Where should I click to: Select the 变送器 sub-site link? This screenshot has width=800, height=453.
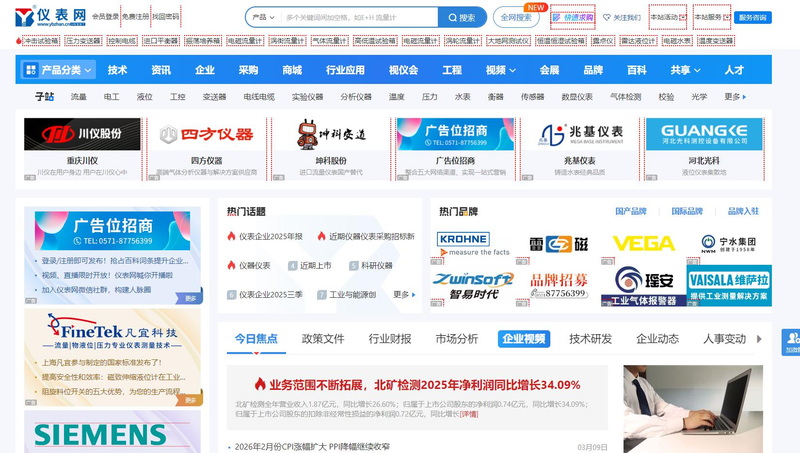tap(214, 96)
